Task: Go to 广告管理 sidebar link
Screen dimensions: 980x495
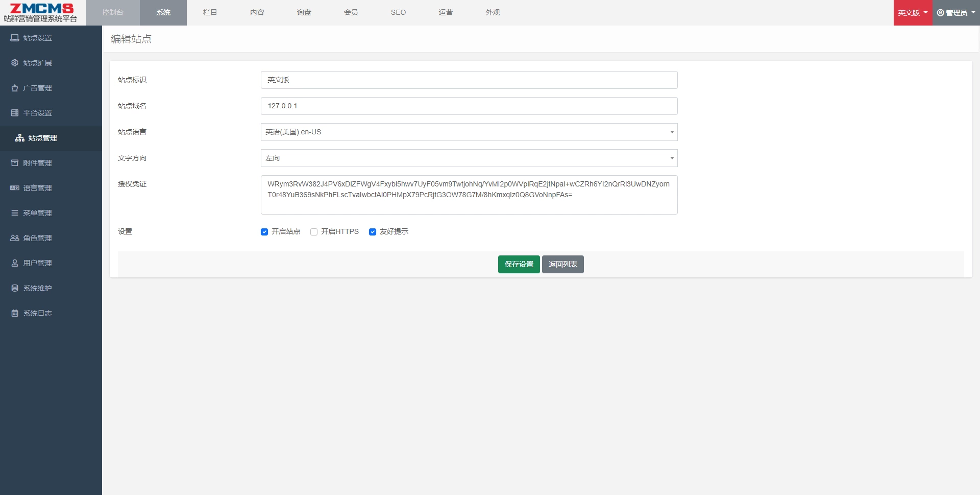Action: [x=51, y=88]
